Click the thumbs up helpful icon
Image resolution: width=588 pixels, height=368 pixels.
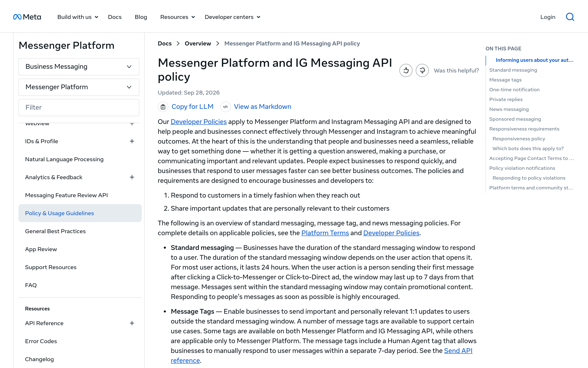pos(406,71)
